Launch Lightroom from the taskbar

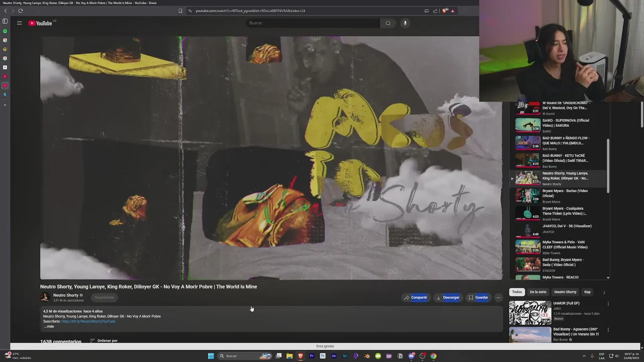[345, 356]
